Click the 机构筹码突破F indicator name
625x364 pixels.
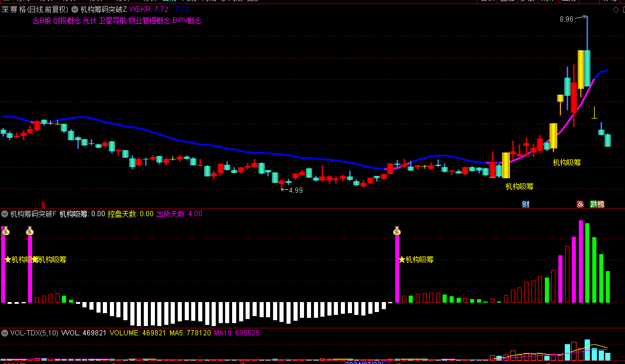[33, 214]
